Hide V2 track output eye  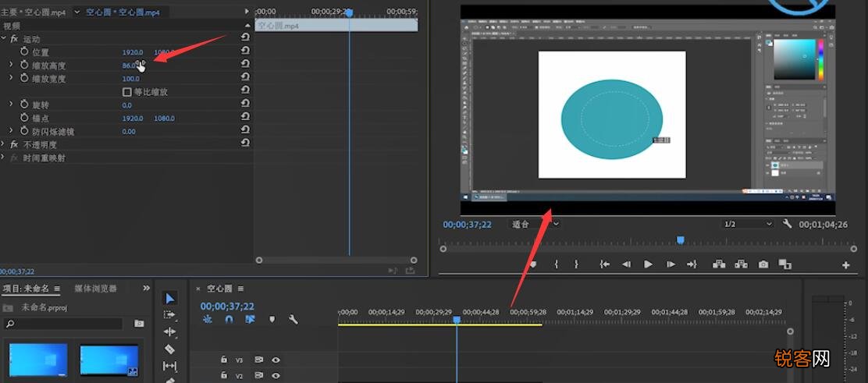(276, 376)
